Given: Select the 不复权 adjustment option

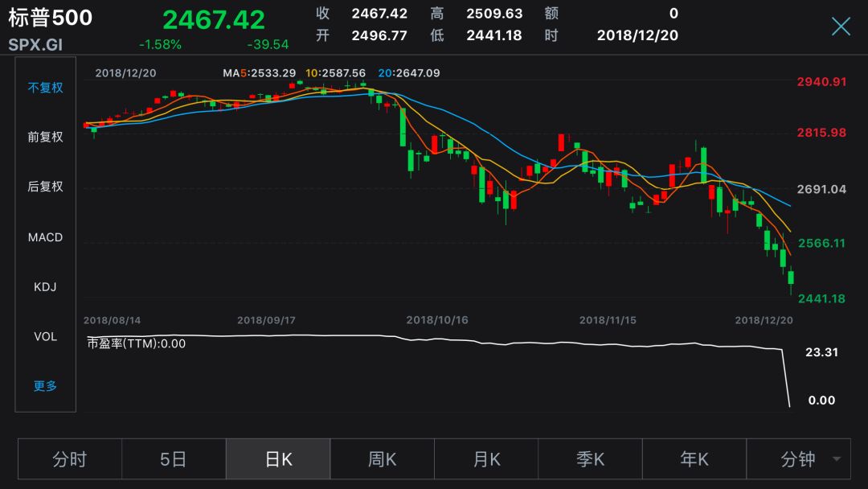Looking at the screenshot, I should [x=45, y=88].
